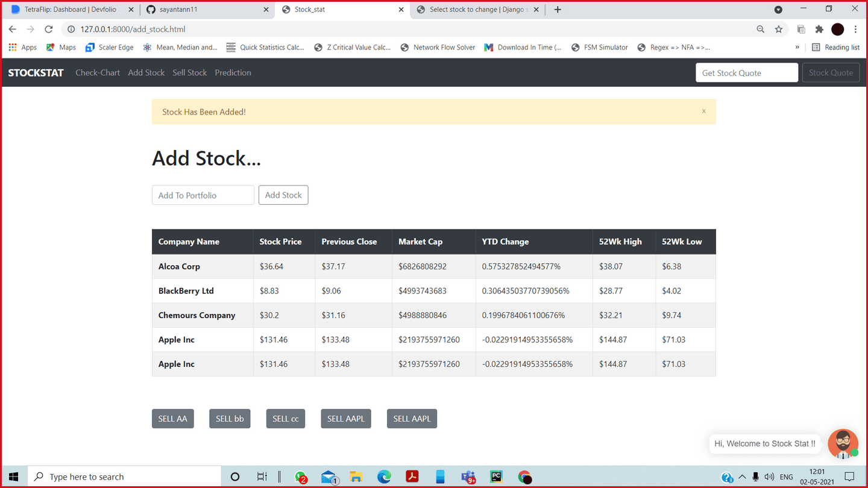This screenshot has width=868, height=488.
Task: Open File Explorer from the taskbar
Action: (x=356, y=477)
